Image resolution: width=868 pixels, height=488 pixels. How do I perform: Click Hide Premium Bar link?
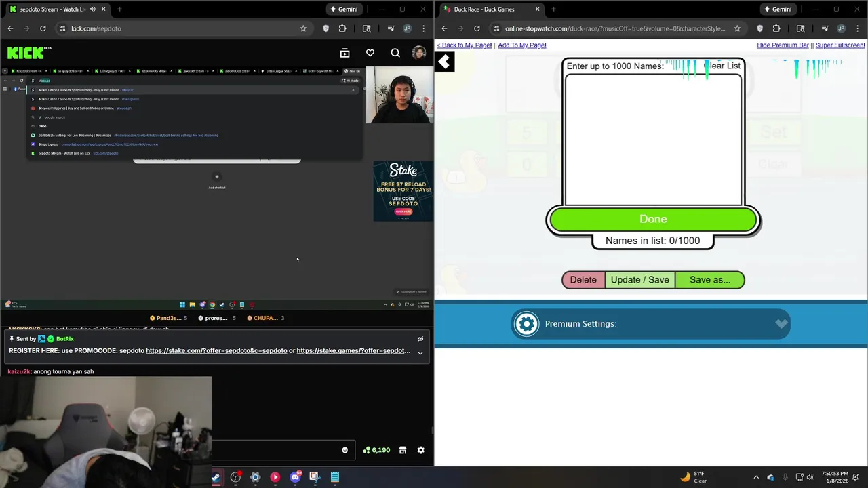(783, 45)
